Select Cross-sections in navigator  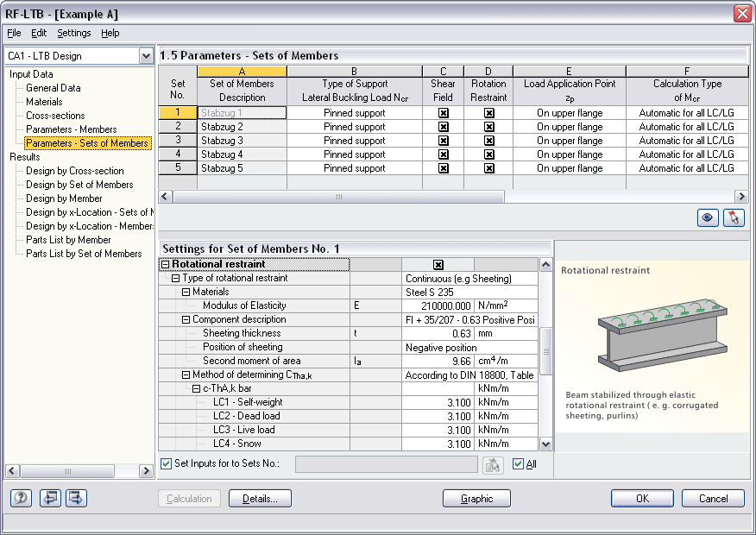click(55, 116)
